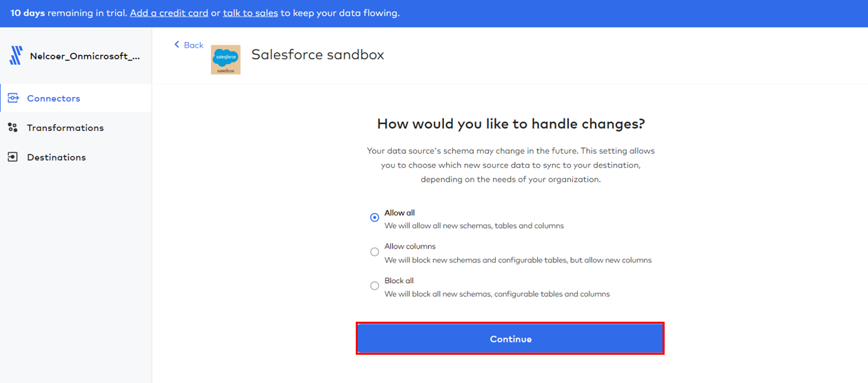Click the Back link text
This screenshot has width=868, height=383.
pos(194,45)
